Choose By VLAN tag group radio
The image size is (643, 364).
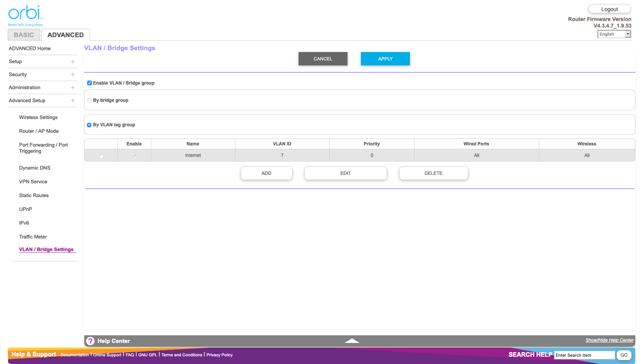pos(89,125)
